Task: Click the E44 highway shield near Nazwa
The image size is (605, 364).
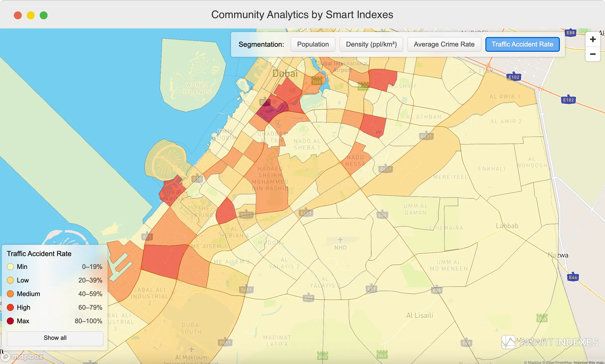Action: coord(573,277)
